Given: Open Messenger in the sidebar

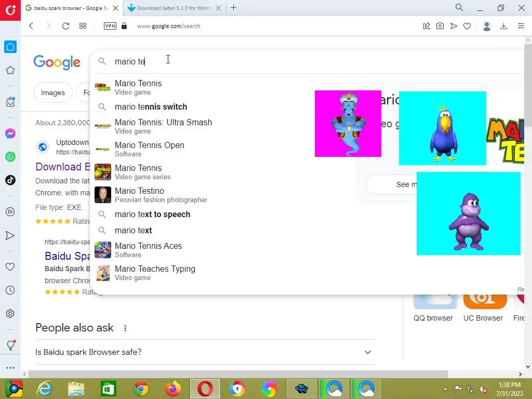Looking at the screenshot, I should pos(10,134).
